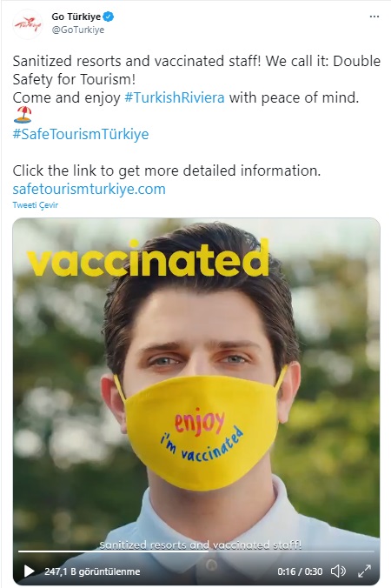This screenshot has height=588, width=391.
Task: Expand the video to fullscreen
Action: pos(364,571)
